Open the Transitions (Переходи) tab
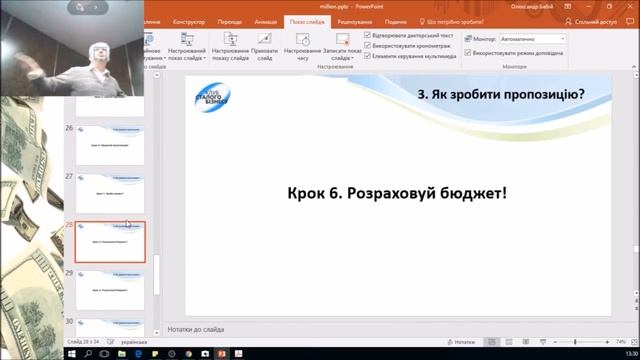 tap(229, 22)
